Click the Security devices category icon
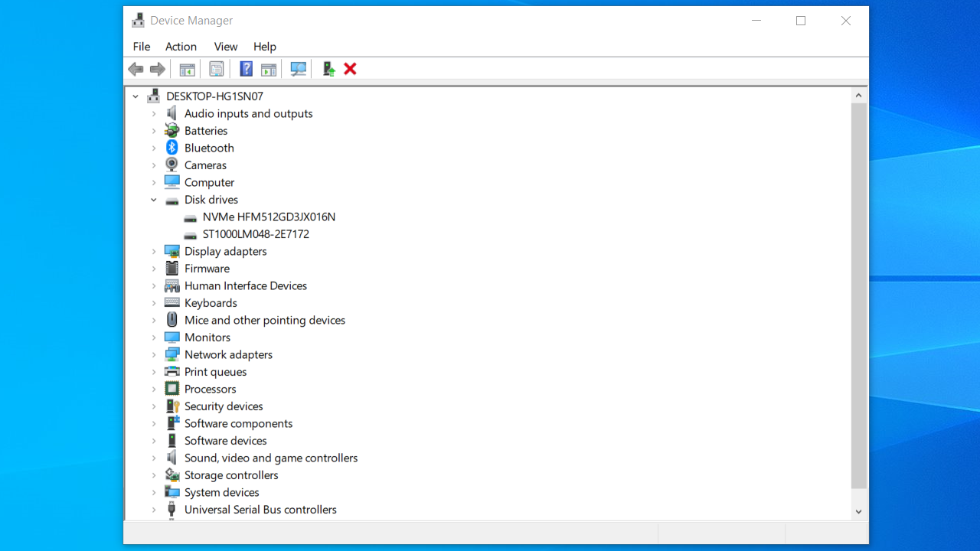 [x=172, y=406]
